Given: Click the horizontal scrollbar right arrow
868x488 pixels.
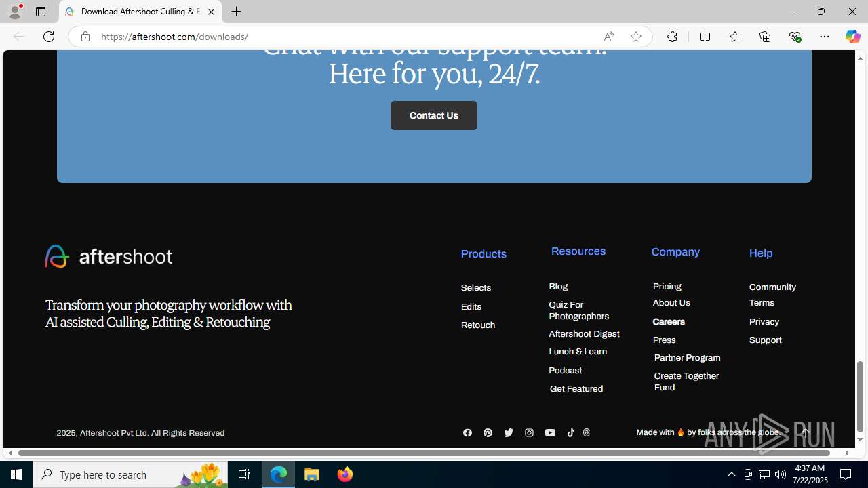Looking at the screenshot, I should click(846, 453).
